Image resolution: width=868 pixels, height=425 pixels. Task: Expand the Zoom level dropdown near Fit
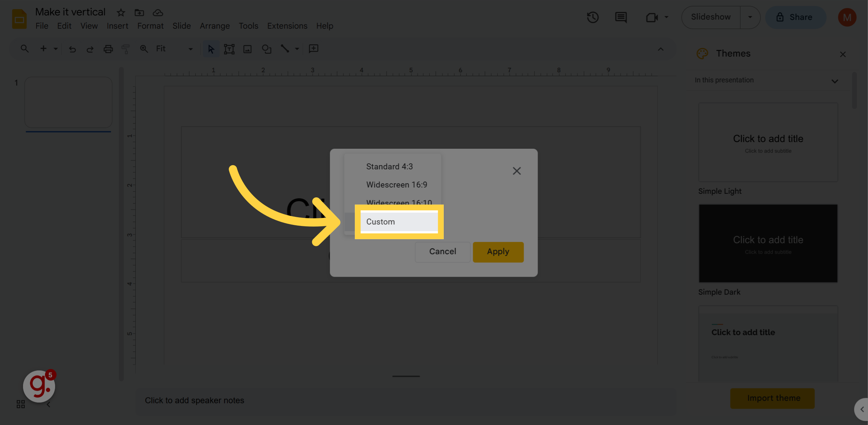[x=190, y=49]
